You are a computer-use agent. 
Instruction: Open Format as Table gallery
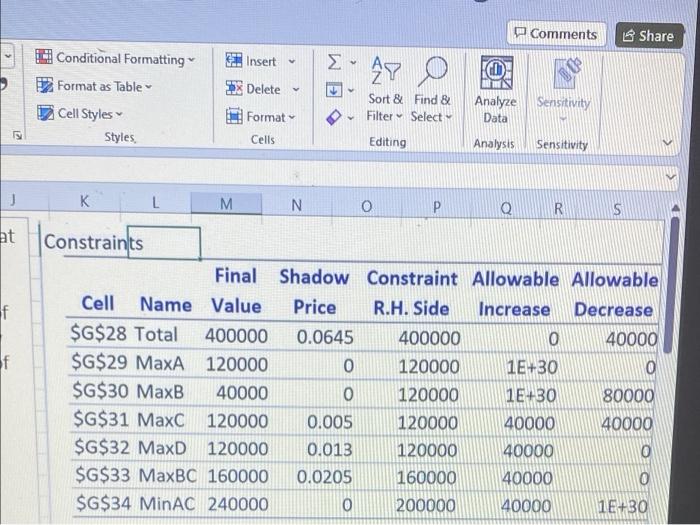point(94,86)
